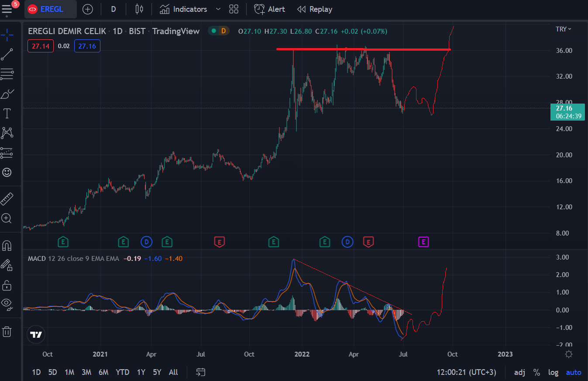Select the 1M time range
The image size is (588, 381).
pos(69,372)
